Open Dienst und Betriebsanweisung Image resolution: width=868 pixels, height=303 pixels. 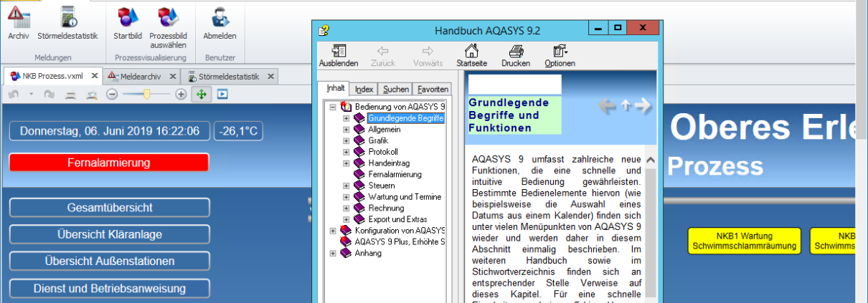click(110, 289)
